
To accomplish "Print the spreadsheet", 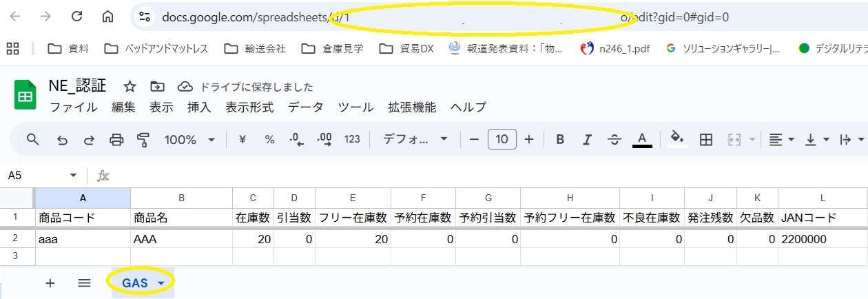I will [116, 139].
